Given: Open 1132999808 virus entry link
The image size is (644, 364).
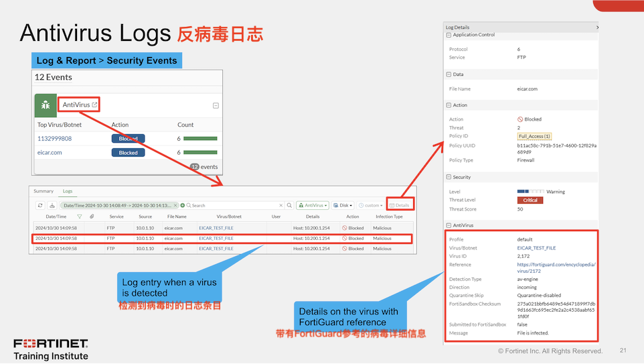Looking at the screenshot, I should (55, 139).
